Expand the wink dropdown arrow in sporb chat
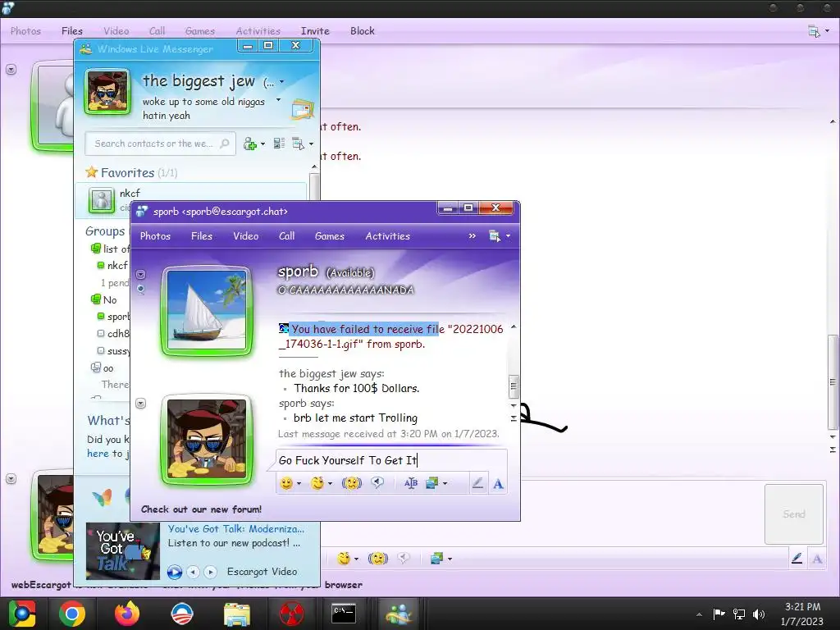The height and width of the screenshot is (630, 840). (x=330, y=484)
